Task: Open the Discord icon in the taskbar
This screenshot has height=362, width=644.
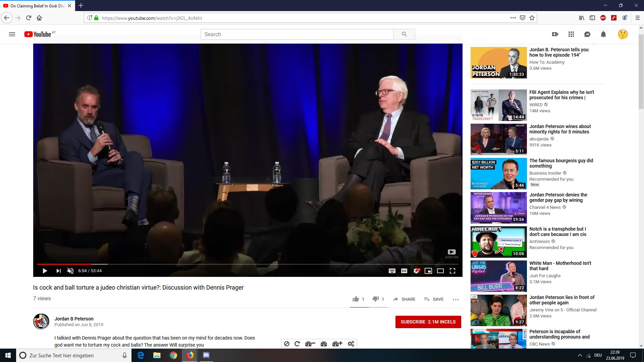Action: [x=206, y=355]
